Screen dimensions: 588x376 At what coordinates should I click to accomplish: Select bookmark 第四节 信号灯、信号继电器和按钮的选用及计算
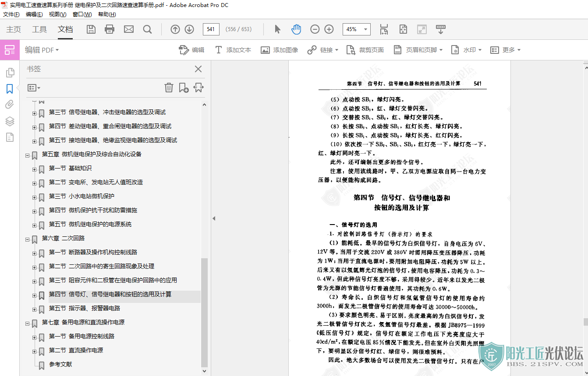(110, 294)
